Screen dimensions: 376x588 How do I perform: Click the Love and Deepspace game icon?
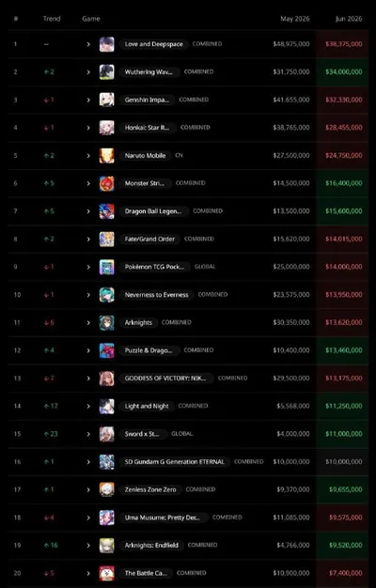(x=107, y=44)
